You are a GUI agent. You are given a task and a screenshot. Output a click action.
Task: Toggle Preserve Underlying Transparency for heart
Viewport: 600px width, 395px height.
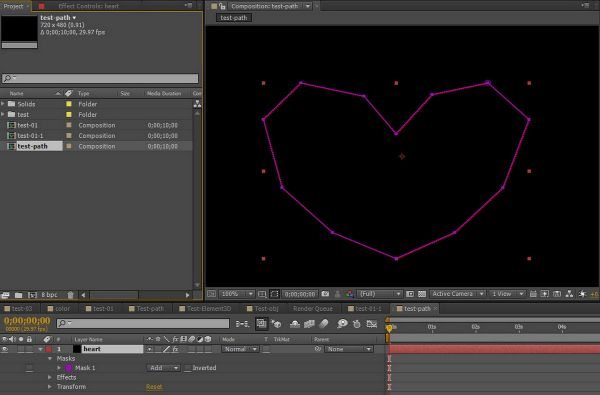[266, 349]
